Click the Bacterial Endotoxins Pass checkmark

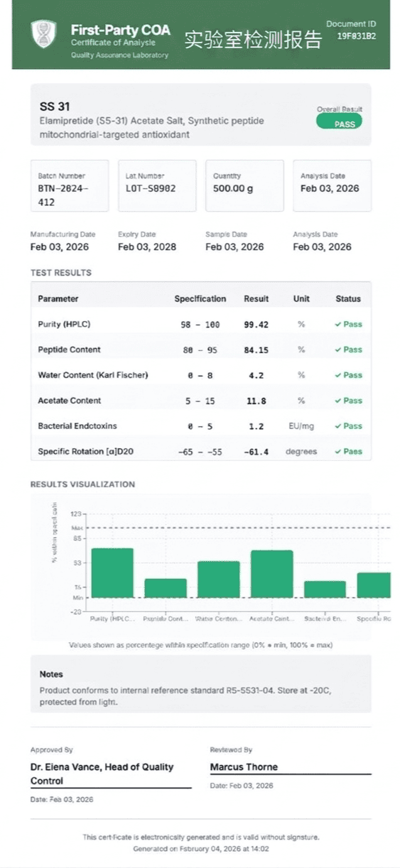click(338, 426)
